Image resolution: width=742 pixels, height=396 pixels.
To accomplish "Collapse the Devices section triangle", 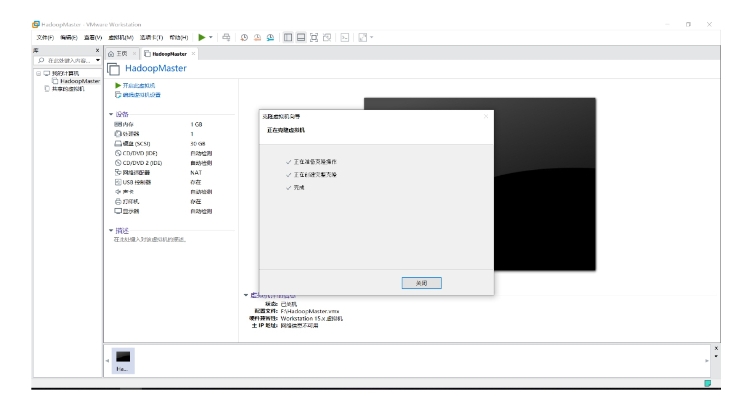I will (x=111, y=114).
